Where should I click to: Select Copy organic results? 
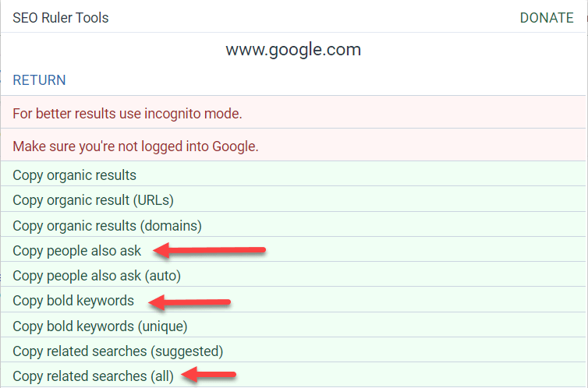click(293, 174)
